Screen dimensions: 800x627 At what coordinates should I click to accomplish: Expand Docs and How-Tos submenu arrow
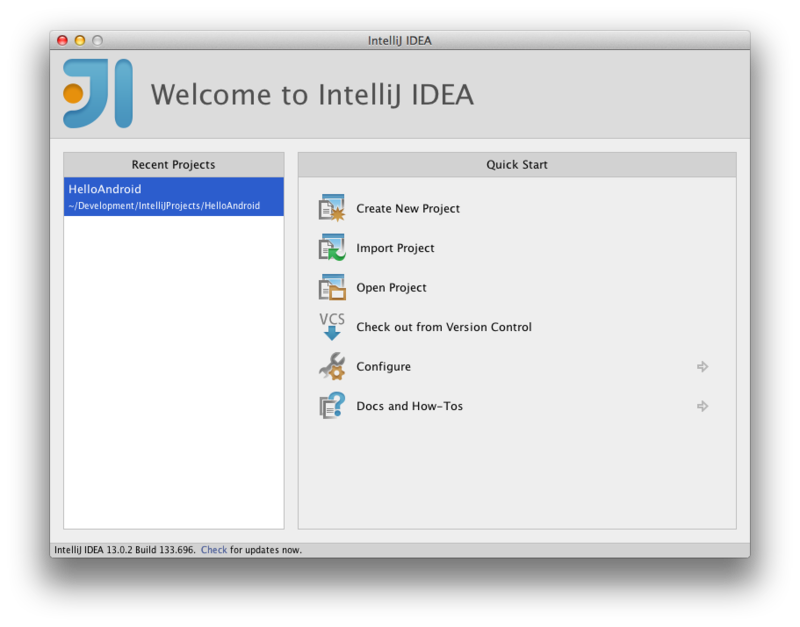tap(703, 406)
